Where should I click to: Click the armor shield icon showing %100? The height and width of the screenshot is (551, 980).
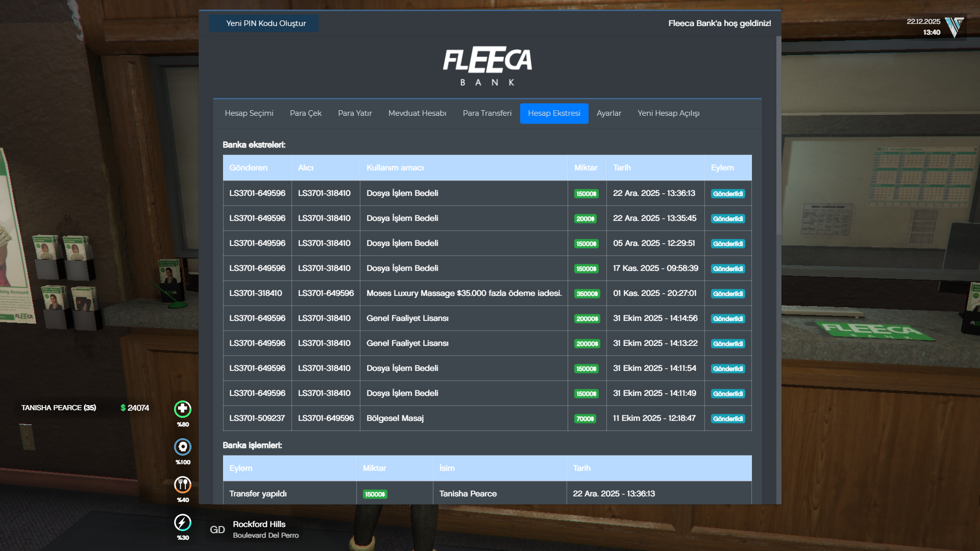183,446
